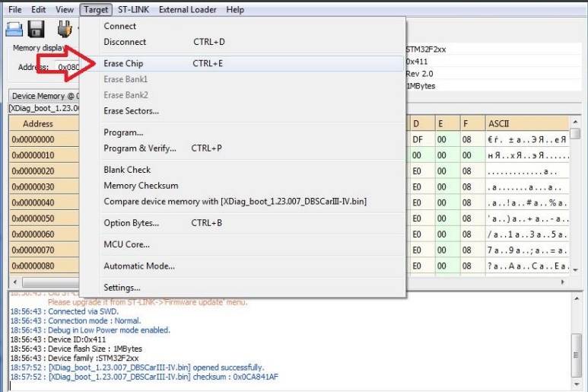Switch to the Device Memory tab
Viewport: 588px width, 392px height.
click(44, 96)
